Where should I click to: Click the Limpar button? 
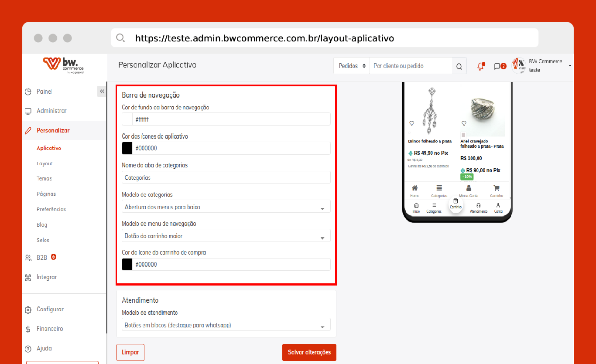pos(130,352)
